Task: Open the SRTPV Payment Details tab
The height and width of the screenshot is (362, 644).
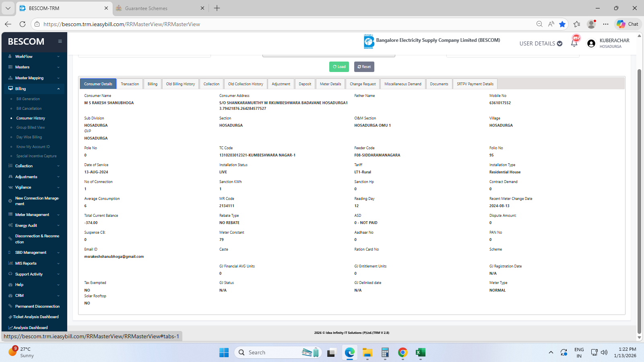Action: click(x=475, y=84)
